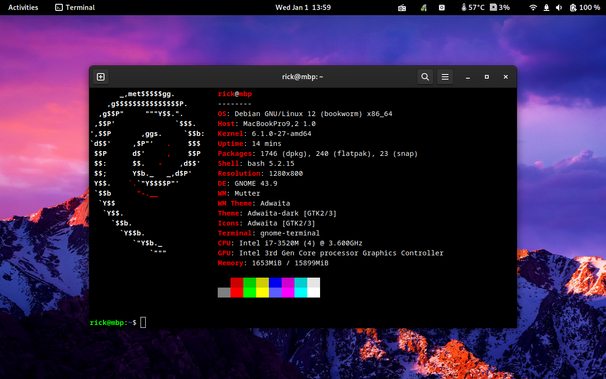Click the Shell value bash 5.2.15

(x=271, y=163)
